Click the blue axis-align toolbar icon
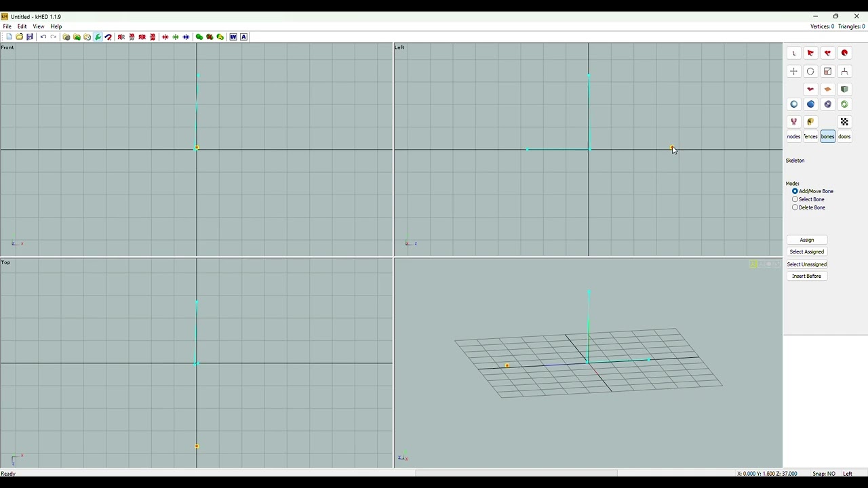Screen dimensions: 868x488 tap(186, 37)
